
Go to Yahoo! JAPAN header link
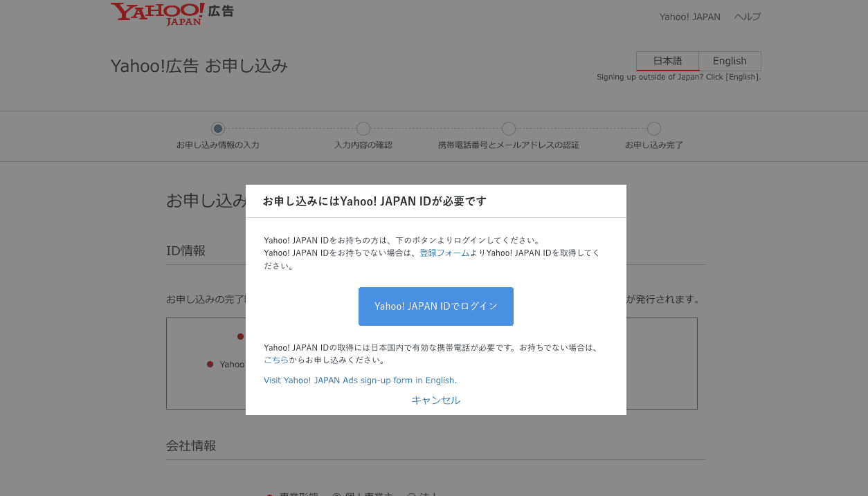point(689,17)
